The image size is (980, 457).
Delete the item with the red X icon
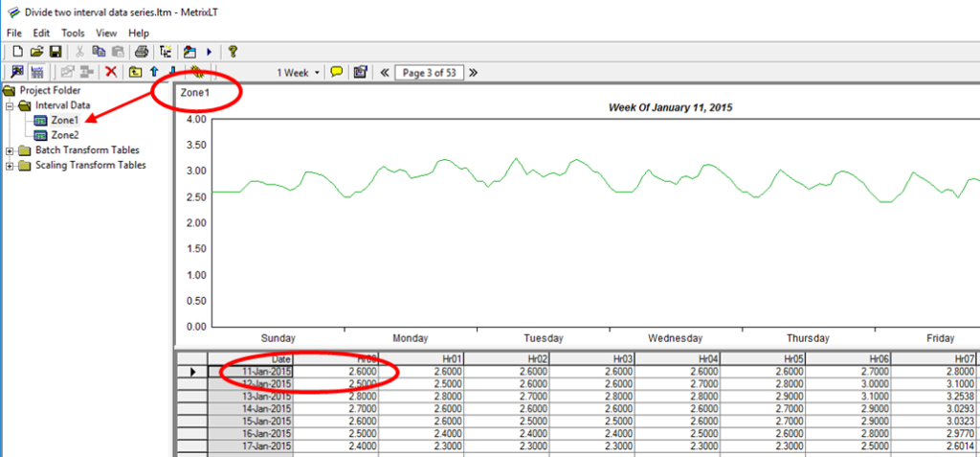tap(111, 72)
